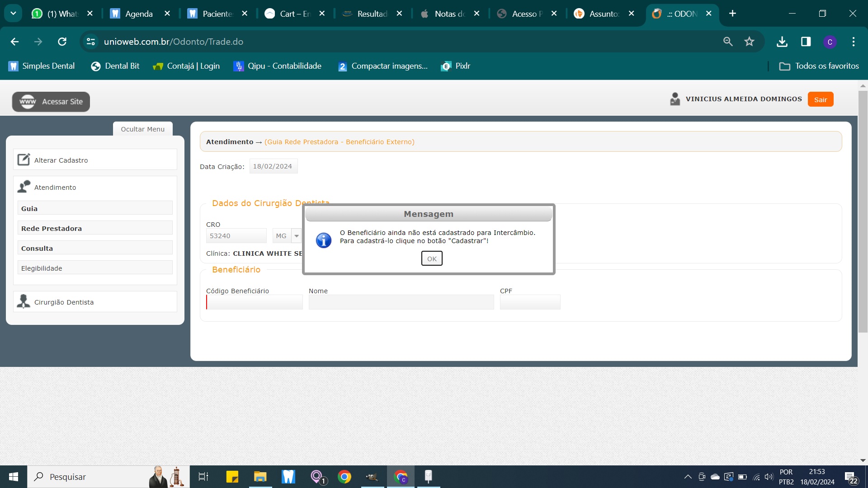Select Rede Prestadora menu item

(95, 228)
